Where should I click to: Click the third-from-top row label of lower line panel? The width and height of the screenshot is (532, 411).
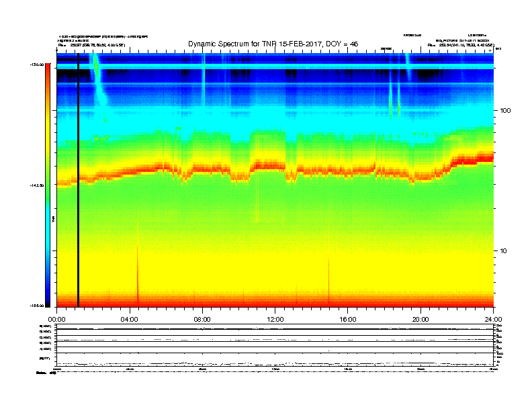45,337
